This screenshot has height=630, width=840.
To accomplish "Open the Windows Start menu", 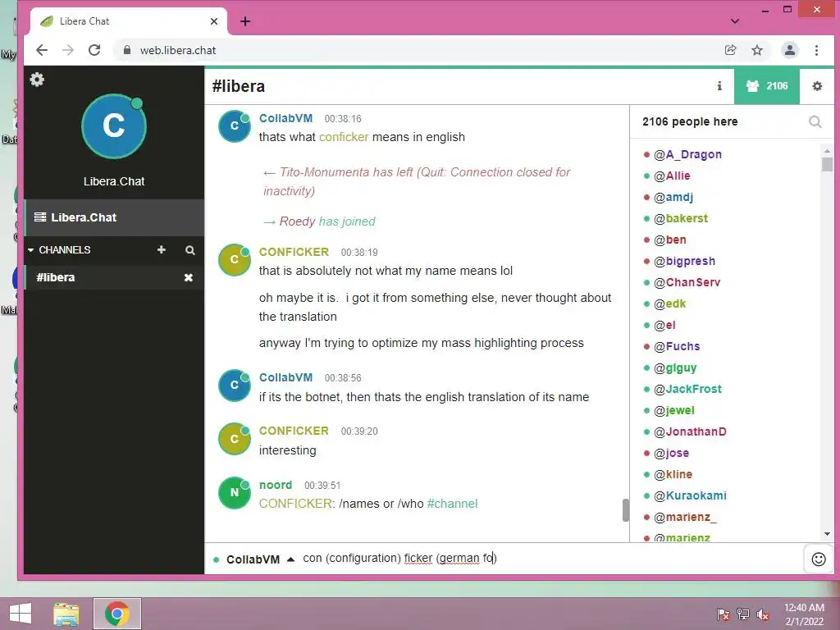I will click(21, 614).
